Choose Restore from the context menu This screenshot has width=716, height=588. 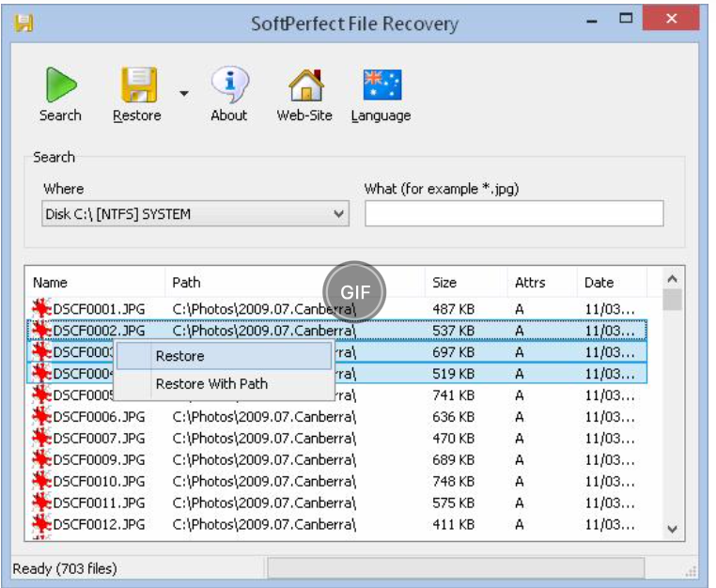click(179, 356)
